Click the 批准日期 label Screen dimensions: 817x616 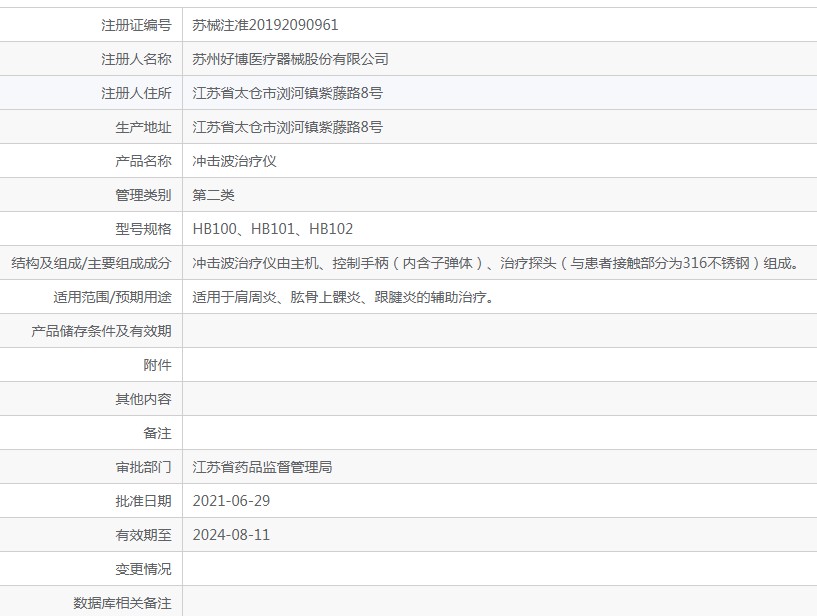coord(143,501)
